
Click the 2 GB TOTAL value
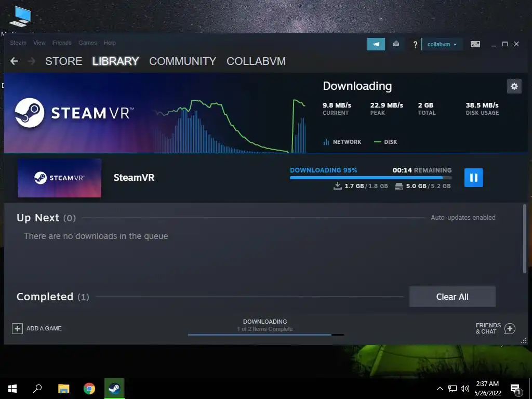click(425, 105)
